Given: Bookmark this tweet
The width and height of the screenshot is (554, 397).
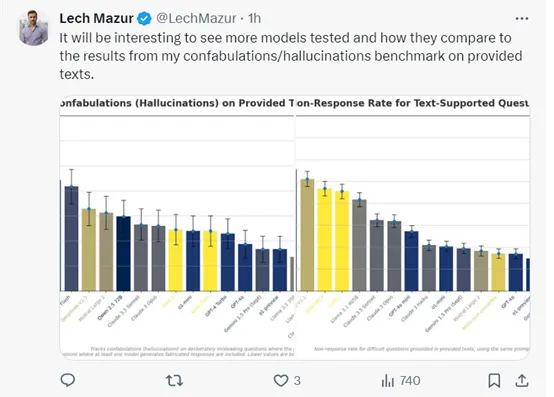Looking at the screenshot, I should pos(494,380).
